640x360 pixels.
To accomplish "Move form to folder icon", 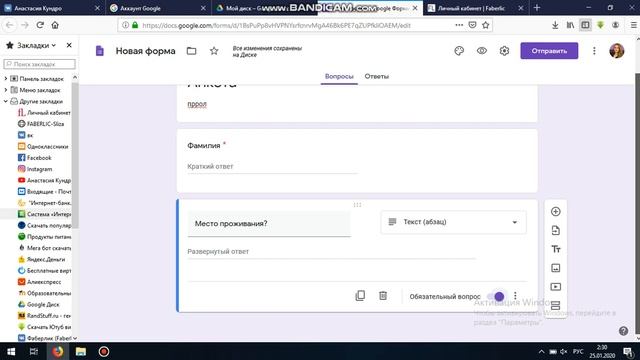I will pyautogui.click(x=191, y=51).
